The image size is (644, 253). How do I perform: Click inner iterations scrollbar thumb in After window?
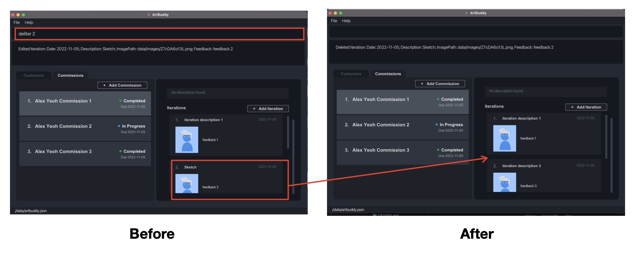point(606,137)
